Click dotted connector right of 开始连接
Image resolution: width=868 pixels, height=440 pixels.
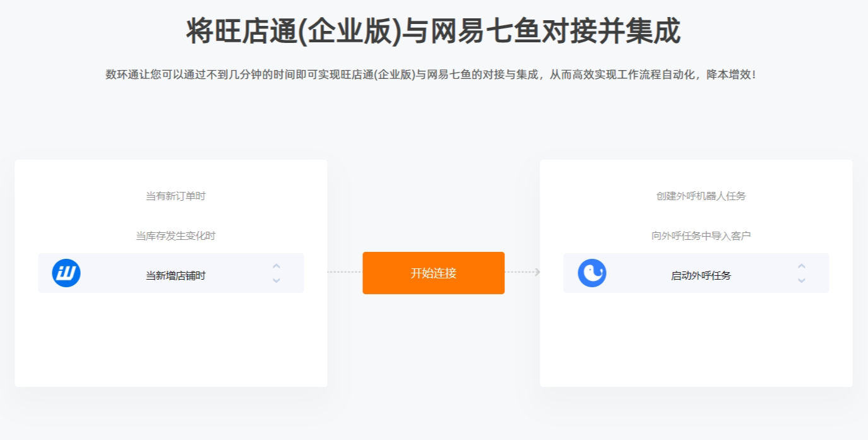[520, 272]
